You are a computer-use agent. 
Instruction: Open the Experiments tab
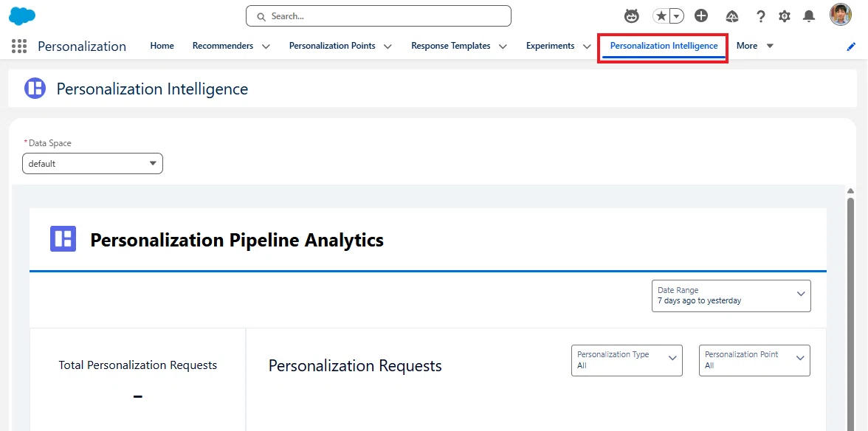click(551, 46)
